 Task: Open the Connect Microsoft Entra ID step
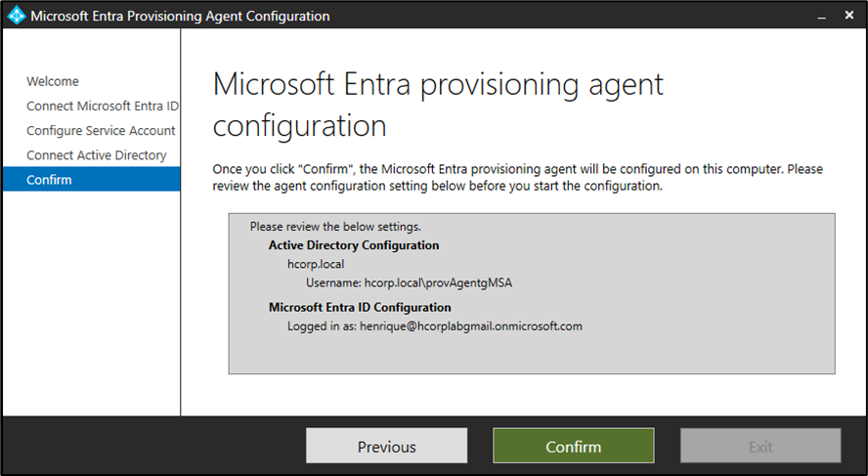(x=102, y=106)
